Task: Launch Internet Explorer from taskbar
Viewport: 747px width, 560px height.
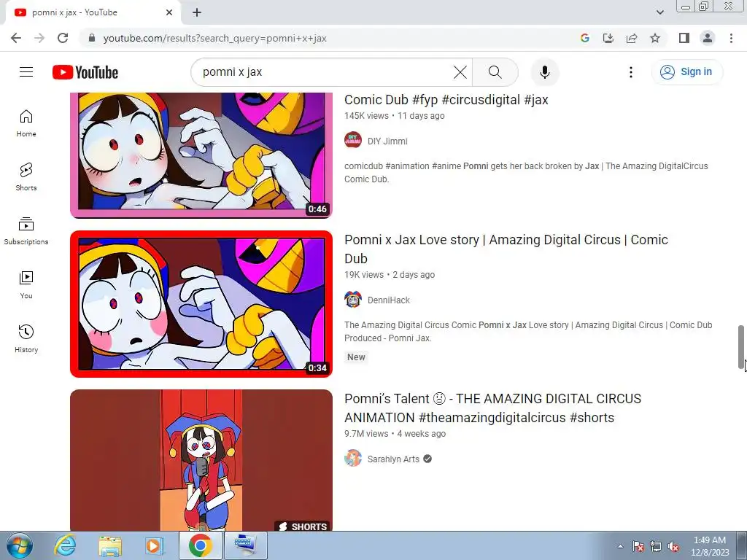Action: (x=65, y=545)
